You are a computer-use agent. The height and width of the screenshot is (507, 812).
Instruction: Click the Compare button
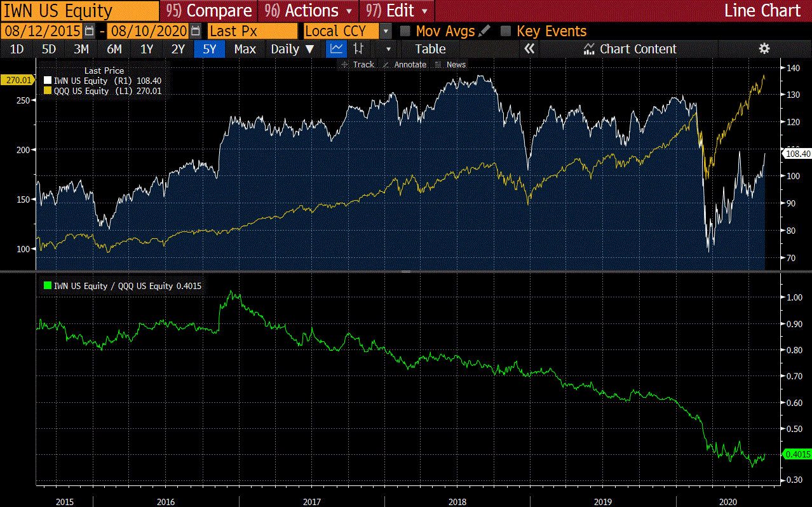209,11
